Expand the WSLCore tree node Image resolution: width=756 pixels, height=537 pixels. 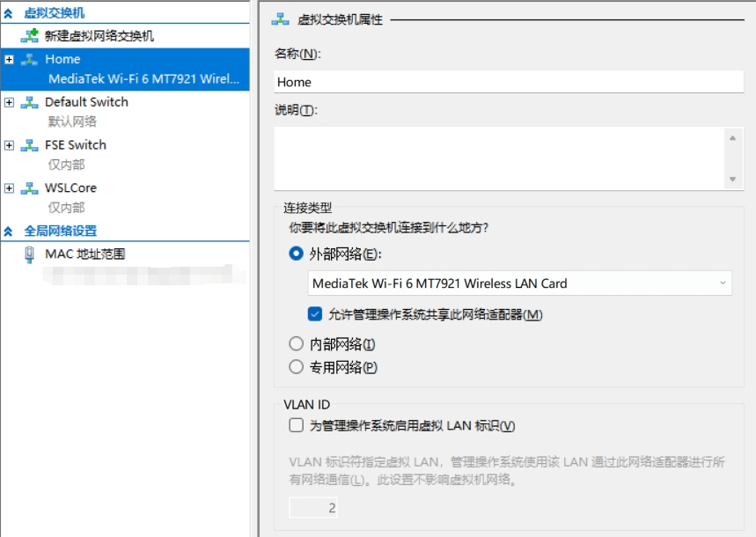(x=9, y=188)
